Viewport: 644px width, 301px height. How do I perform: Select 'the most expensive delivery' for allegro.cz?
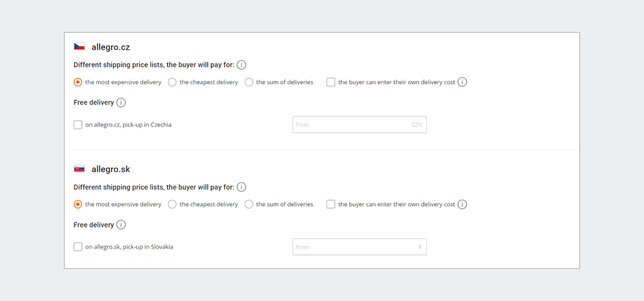pyautogui.click(x=78, y=82)
